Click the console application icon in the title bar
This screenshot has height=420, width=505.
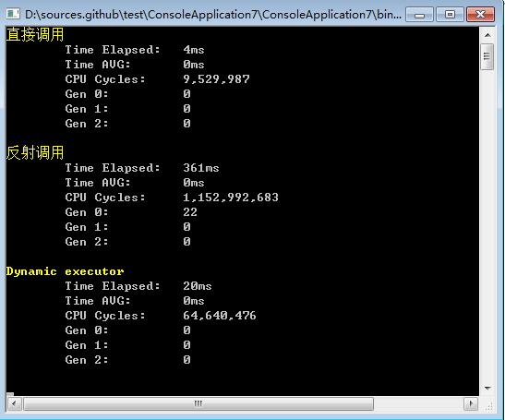pos(13,14)
